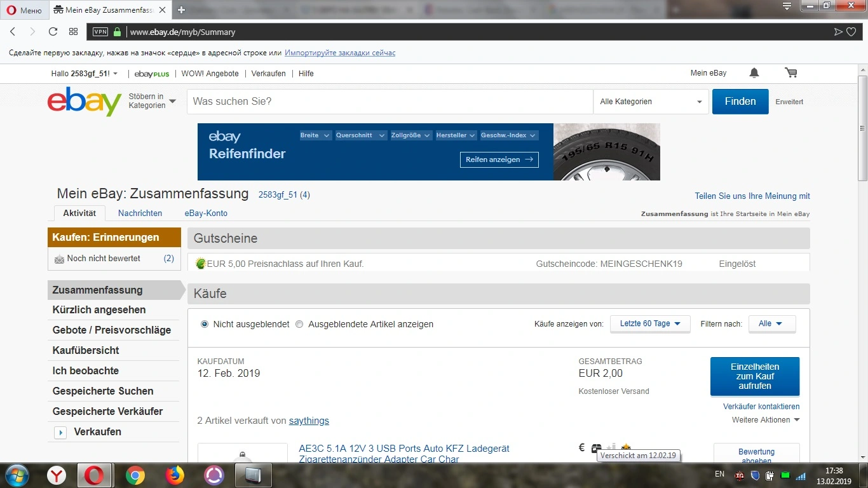The width and height of the screenshot is (868, 488).
Task: Open the Filtern nach Alle dropdown
Action: click(772, 324)
